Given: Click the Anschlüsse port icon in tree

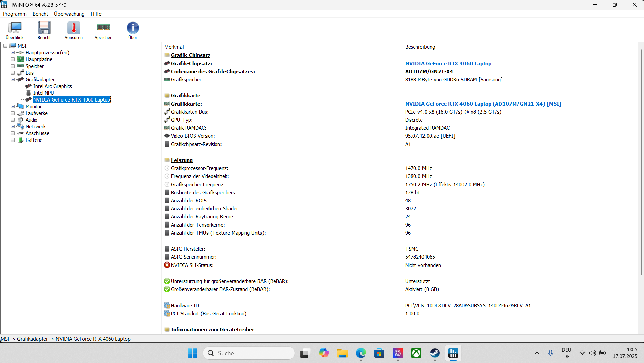Looking at the screenshot, I should point(21,133).
